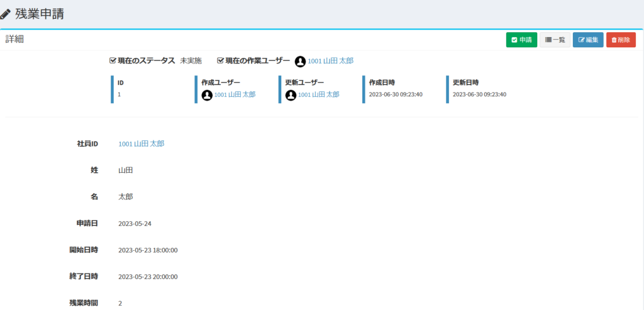This screenshot has width=644, height=310.
Task: Click the 作成日時 column header
Action: [382, 82]
